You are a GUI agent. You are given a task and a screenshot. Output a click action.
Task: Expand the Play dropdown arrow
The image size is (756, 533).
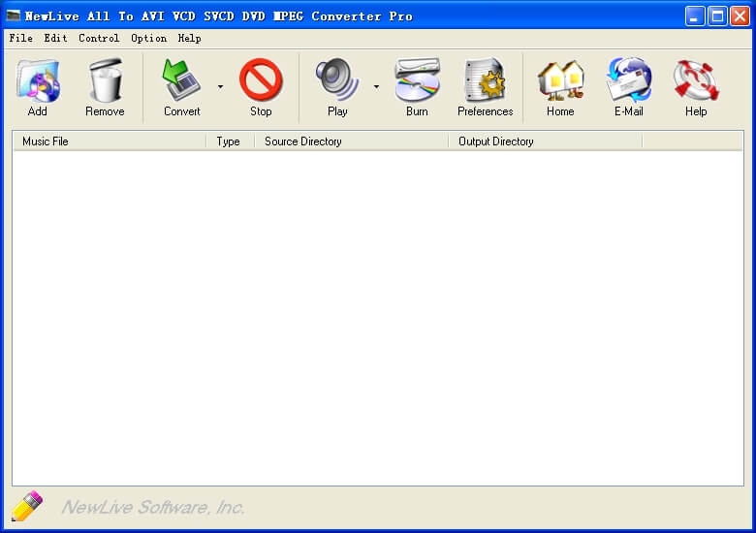pos(376,87)
